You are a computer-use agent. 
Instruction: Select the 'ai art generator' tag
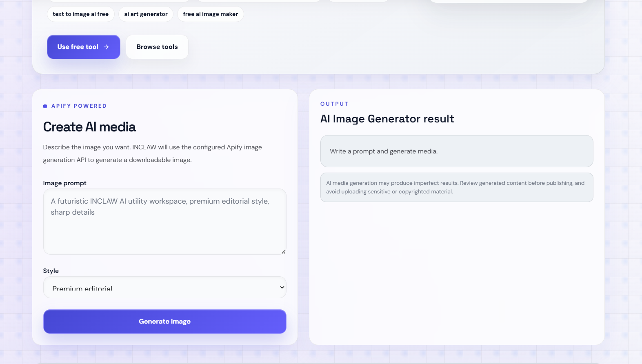[146, 14]
